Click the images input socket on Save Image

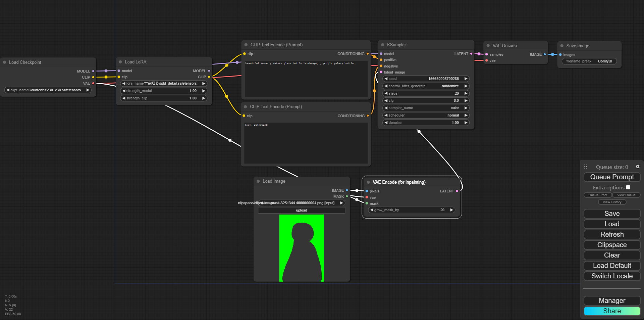(560, 54)
